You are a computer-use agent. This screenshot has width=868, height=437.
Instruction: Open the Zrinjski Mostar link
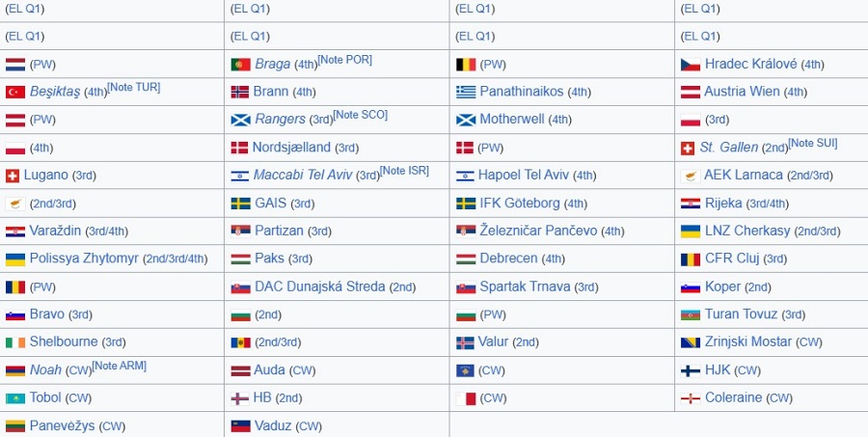tap(747, 341)
